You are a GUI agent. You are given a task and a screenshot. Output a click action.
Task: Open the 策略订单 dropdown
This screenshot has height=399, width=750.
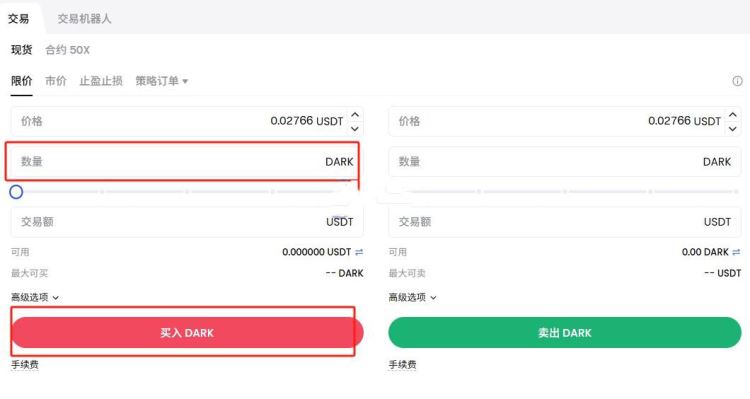point(161,81)
